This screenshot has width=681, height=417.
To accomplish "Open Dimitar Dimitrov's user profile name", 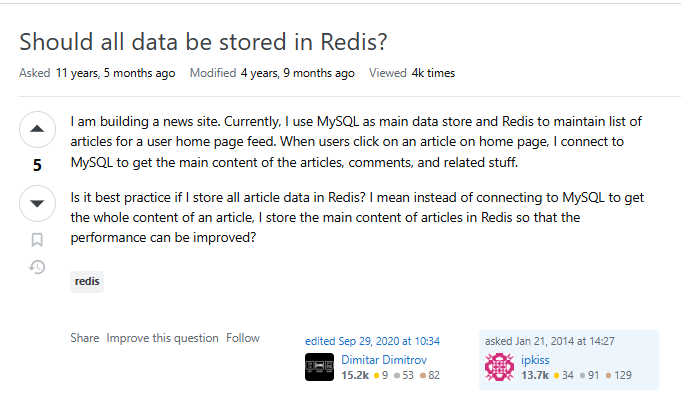I will 384,360.
